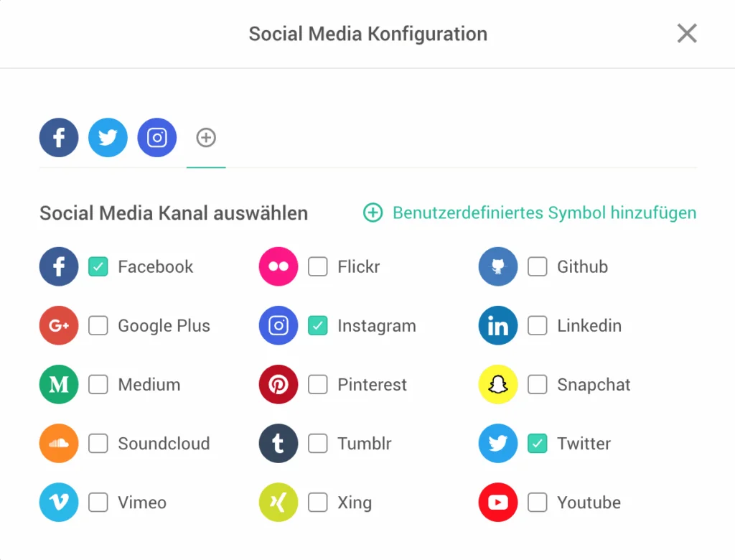Click the Snapchat ghost icon
Image resolution: width=735 pixels, height=560 pixels.
(x=497, y=385)
